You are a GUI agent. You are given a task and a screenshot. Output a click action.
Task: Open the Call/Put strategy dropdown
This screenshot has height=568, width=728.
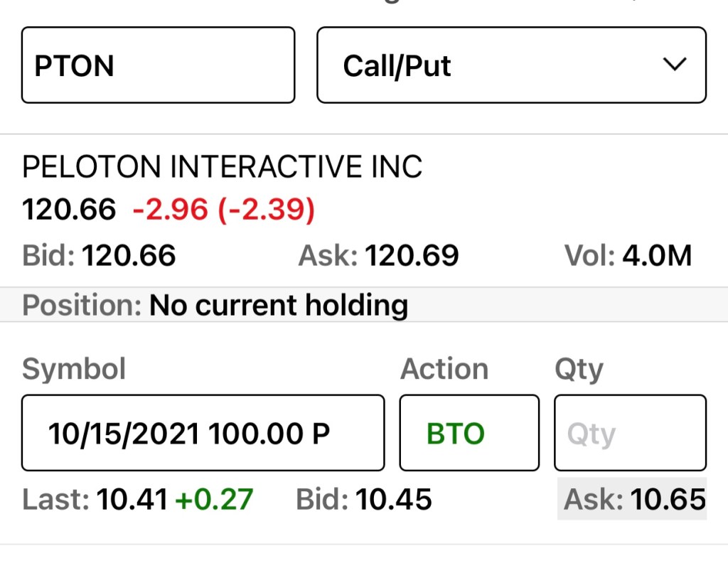click(x=510, y=65)
